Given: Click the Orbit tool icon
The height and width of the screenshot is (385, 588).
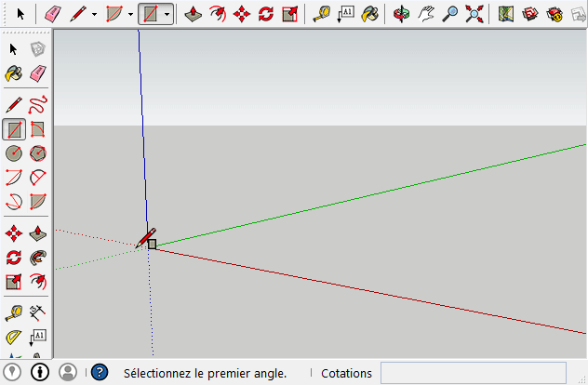Looking at the screenshot, I should [x=401, y=14].
